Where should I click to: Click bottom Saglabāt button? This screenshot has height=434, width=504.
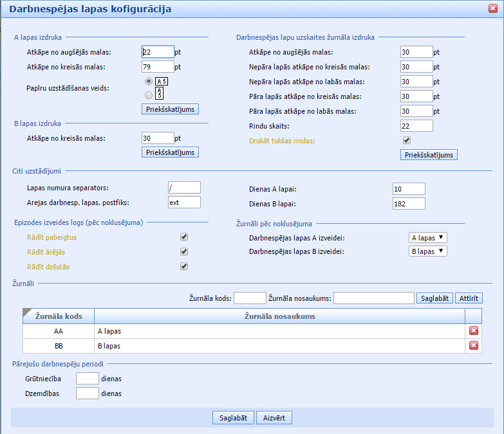tap(233, 418)
